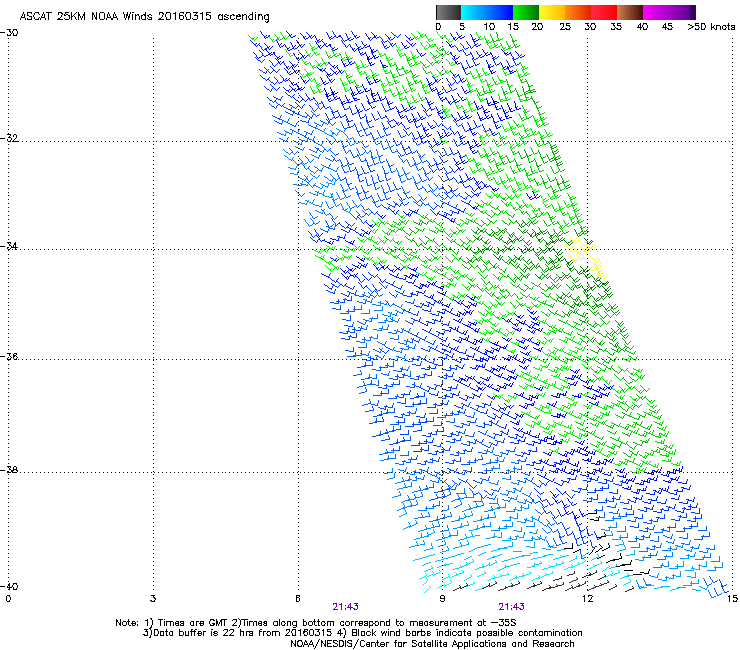
Task: Click the '-30' latitude axis label
Action: (x=9, y=33)
